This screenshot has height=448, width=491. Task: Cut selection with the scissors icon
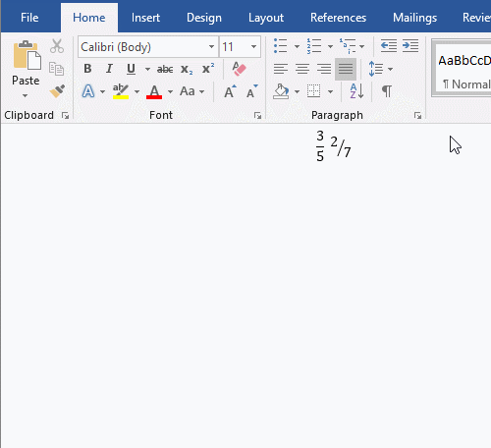tap(57, 46)
